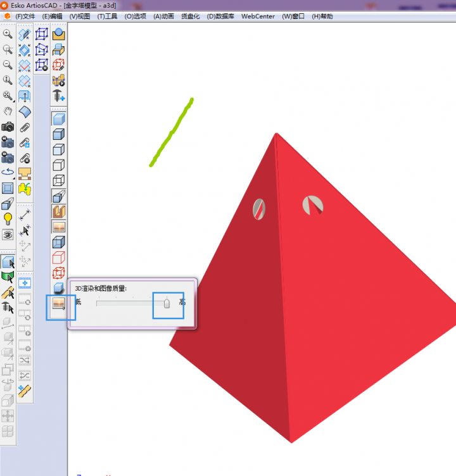
Task: Click the yellow light bulb icon
Action: (8, 218)
